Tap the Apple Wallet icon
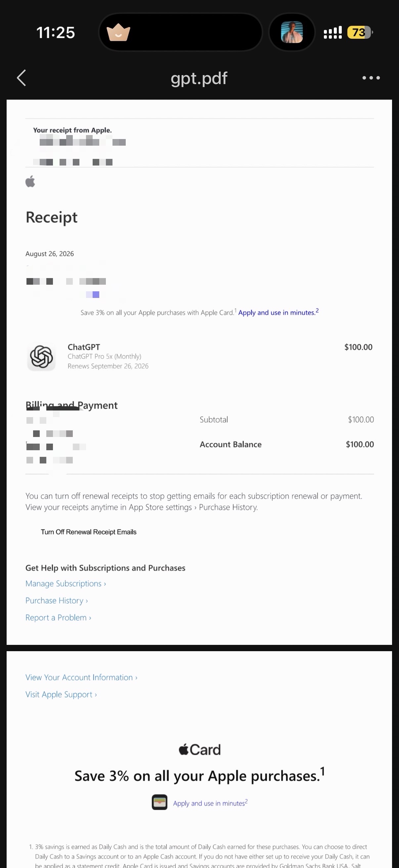 (159, 802)
